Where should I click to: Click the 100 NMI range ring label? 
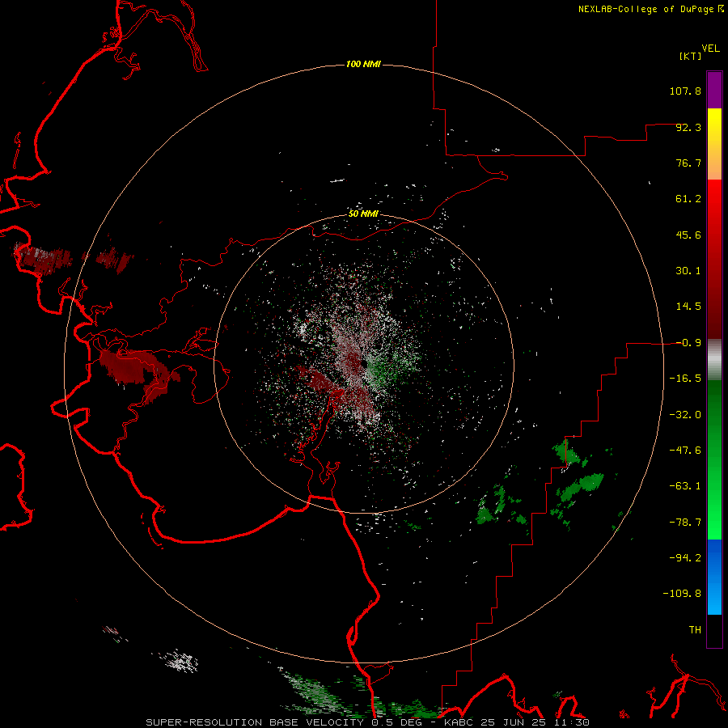(x=363, y=64)
